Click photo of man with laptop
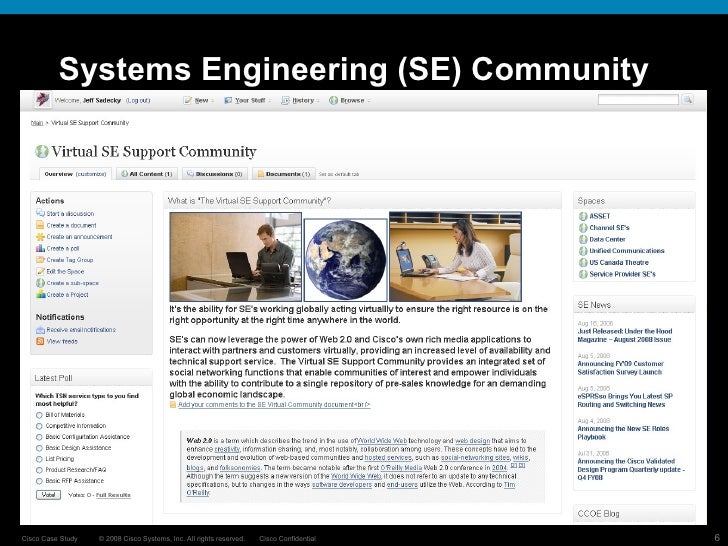 (x=236, y=257)
